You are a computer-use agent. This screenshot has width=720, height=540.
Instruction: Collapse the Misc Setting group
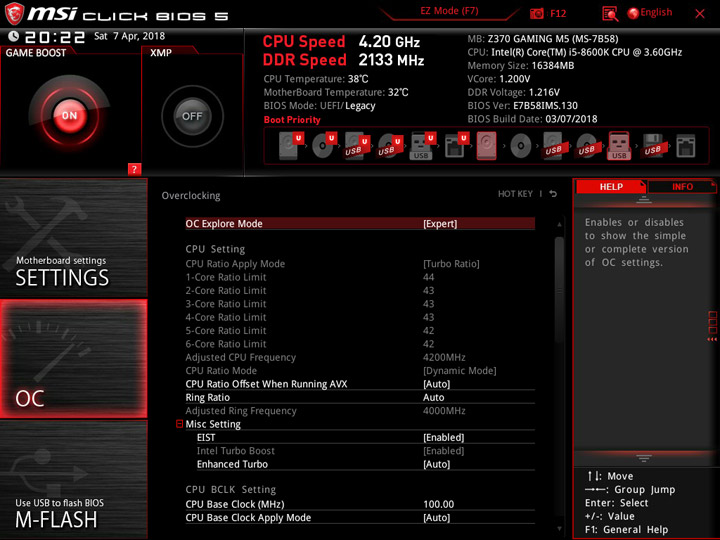coord(180,424)
